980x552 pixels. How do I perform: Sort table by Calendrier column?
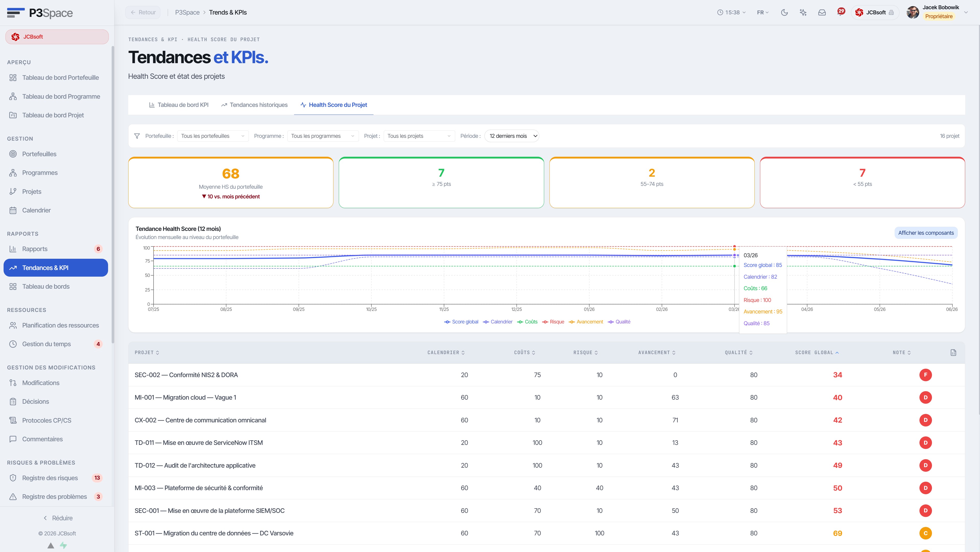click(446, 353)
